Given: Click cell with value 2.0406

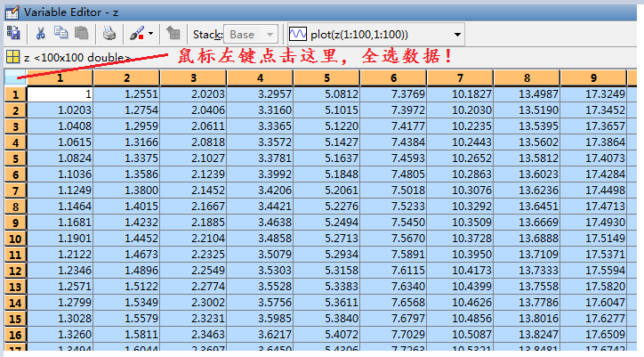Looking at the screenshot, I should pos(193,110).
